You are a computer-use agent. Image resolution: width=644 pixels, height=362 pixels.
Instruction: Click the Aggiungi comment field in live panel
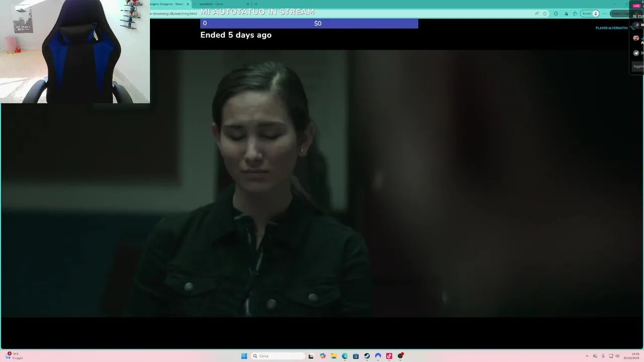(638, 66)
